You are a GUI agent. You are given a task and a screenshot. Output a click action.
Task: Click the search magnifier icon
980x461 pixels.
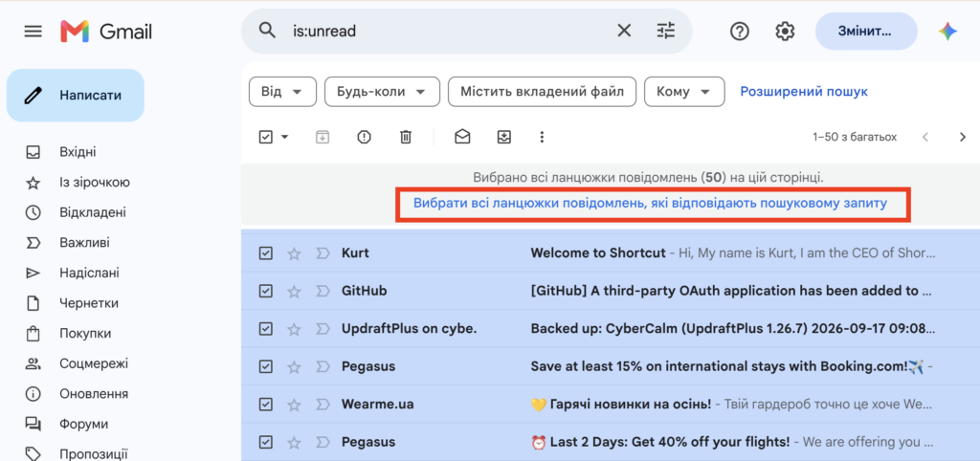coord(267,30)
